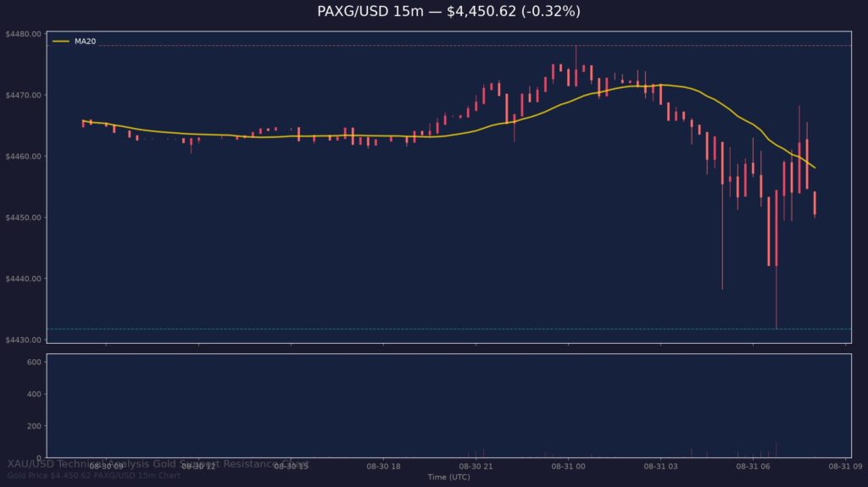Image resolution: width=868 pixels, height=487 pixels.
Task: Click the 600 volume axis label
Action: click(x=34, y=362)
